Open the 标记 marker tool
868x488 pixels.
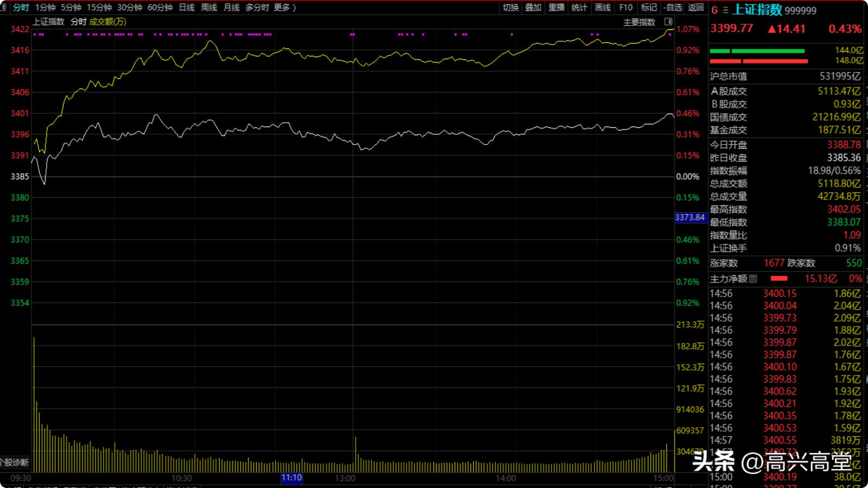tap(649, 8)
